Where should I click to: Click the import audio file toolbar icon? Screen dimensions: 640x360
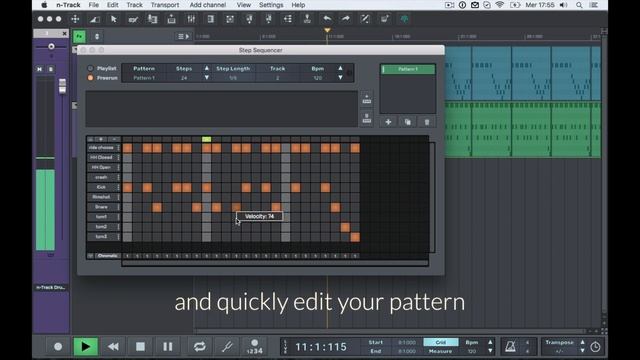pos(152,19)
